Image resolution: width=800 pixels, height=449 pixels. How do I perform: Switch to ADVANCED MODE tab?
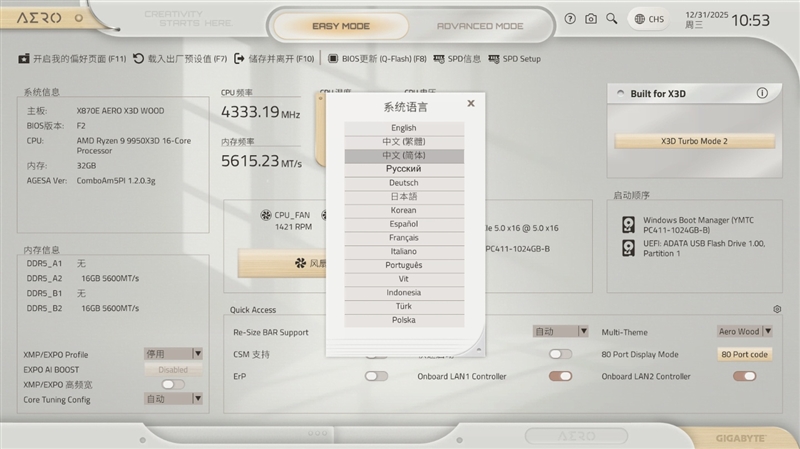(x=480, y=26)
